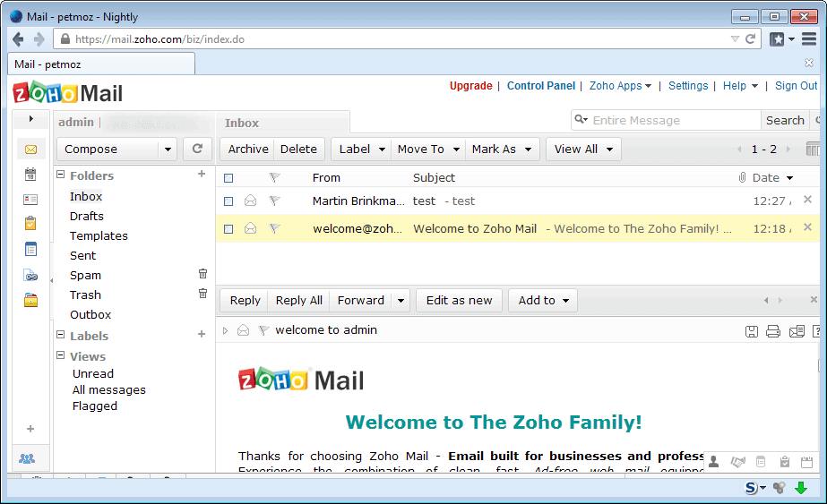Screen dimensions: 827x504
Task: Mark the test email envelope as unread
Action: pos(251,201)
